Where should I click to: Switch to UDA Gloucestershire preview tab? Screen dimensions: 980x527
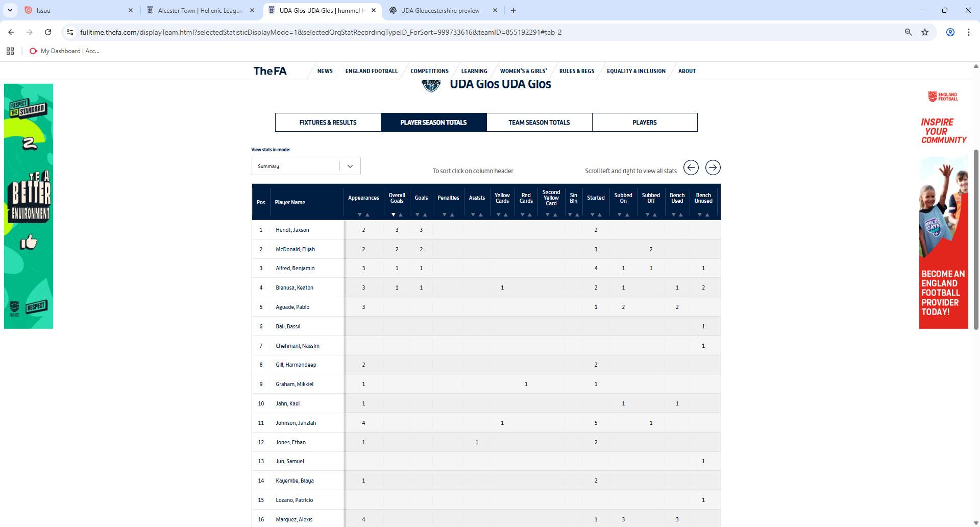point(443,10)
